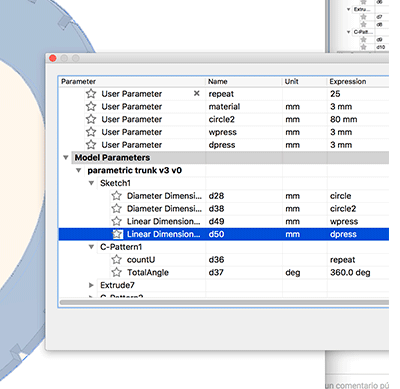400x389 pixels.
Task: Select 'Linear Dimension...' label for d49
Action: (x=164, y=221)
